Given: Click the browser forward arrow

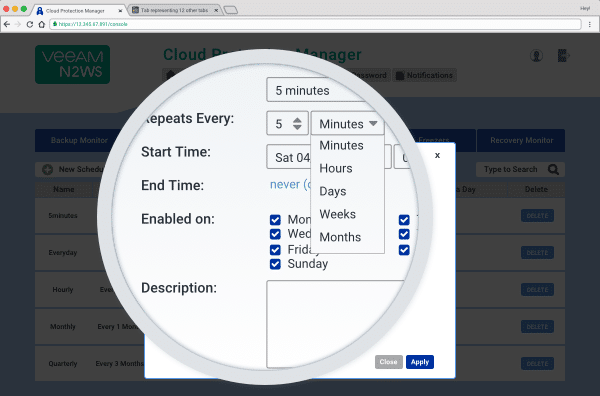Looking at the screenshot, I should [x=18, y=24].
